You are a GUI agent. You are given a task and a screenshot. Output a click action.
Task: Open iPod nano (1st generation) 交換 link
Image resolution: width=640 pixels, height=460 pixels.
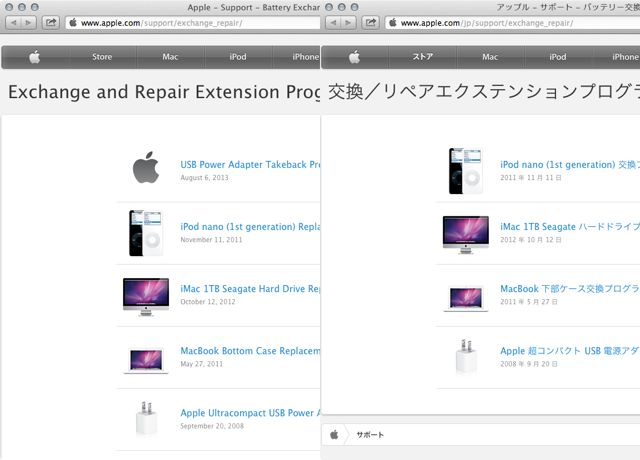(570, 164)
